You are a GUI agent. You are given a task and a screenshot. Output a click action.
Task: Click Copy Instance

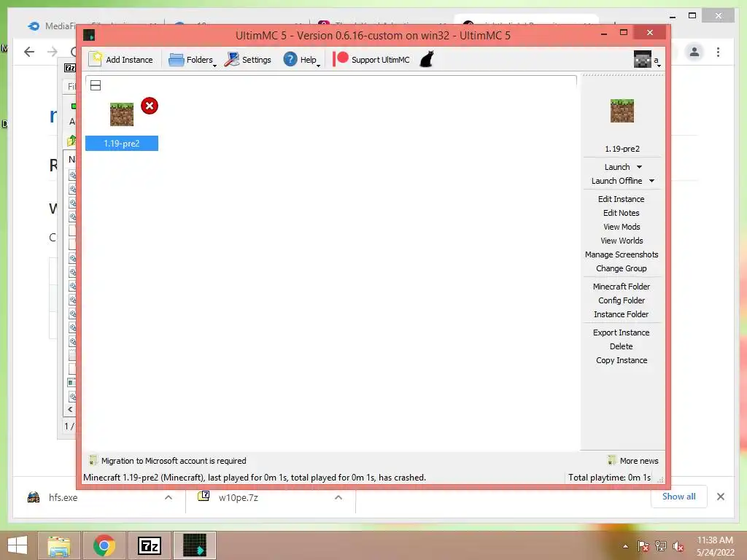pyautogui.click(x=622, y=360)
